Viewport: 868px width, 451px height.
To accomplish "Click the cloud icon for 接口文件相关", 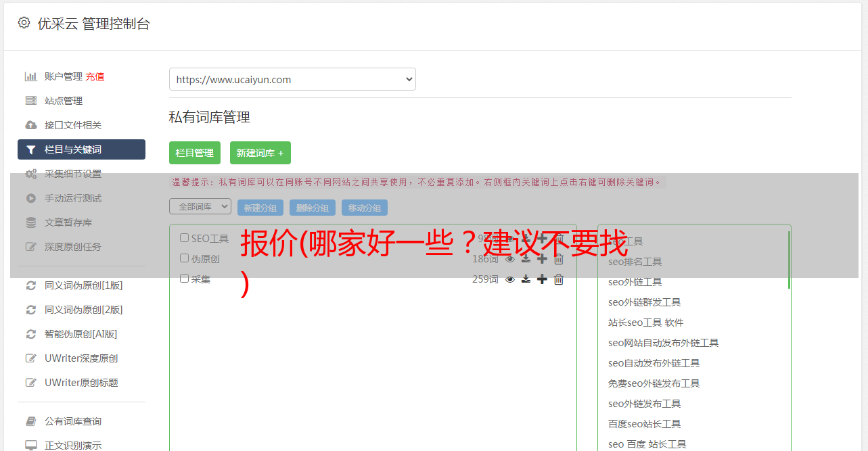I will click(x=30, y=125).
